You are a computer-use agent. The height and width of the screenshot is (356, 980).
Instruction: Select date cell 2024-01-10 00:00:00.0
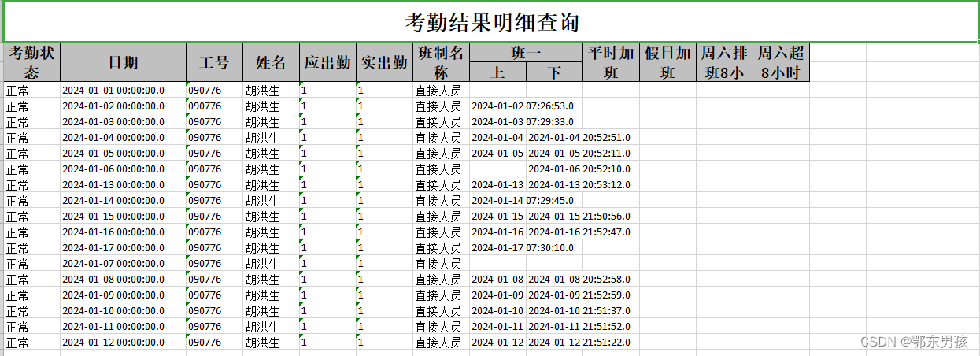(x=124, y=310)
